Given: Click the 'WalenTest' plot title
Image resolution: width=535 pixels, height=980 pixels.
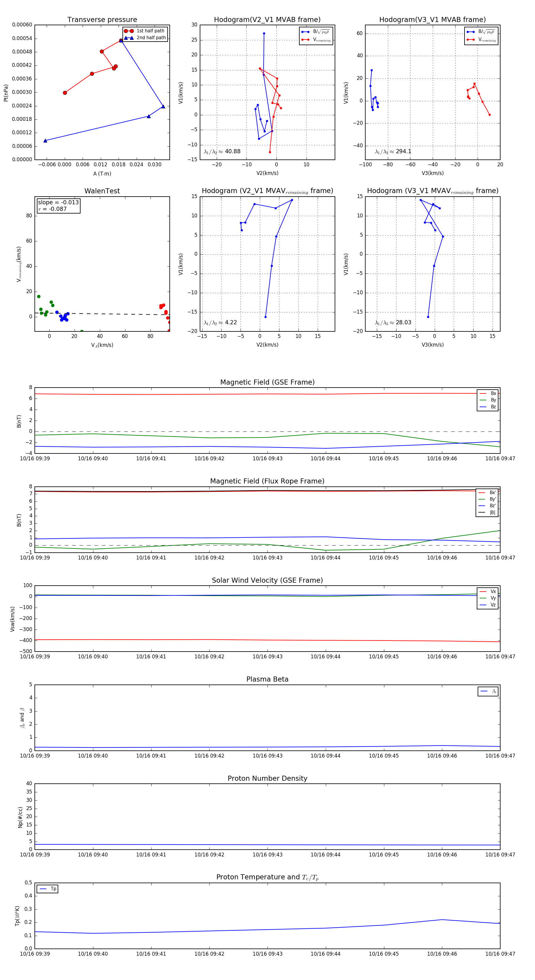Looking at the screenshot, I should pos(102,191).
